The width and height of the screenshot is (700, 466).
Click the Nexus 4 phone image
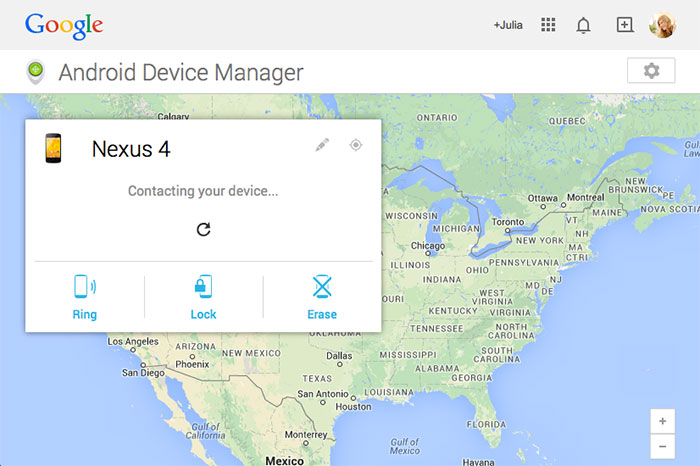(x=53, y=148)
